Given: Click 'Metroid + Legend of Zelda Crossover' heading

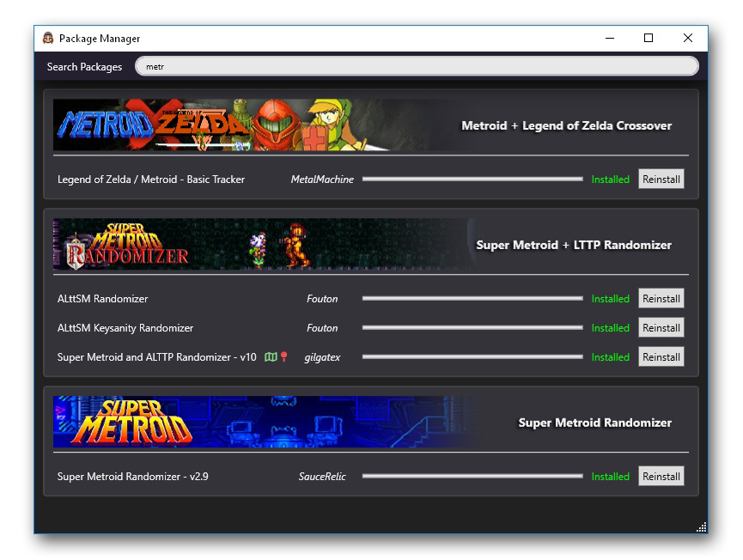Looking at the screenshot, I should point(566,125).
